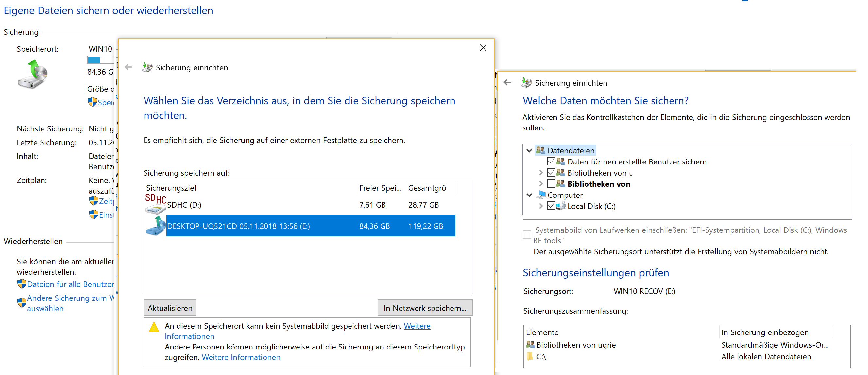Expand the Local Disk (C:) node

pos(541,206)
